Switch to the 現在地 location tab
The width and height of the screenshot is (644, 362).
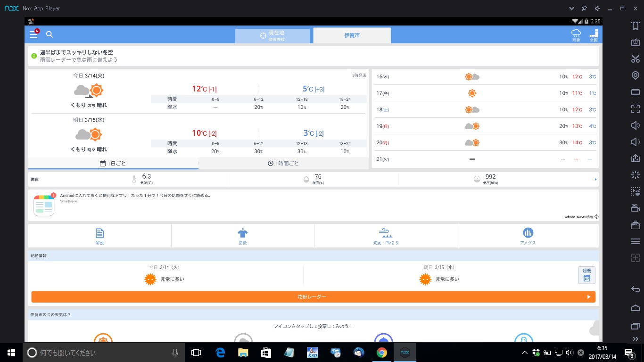(x=272, y=35)
